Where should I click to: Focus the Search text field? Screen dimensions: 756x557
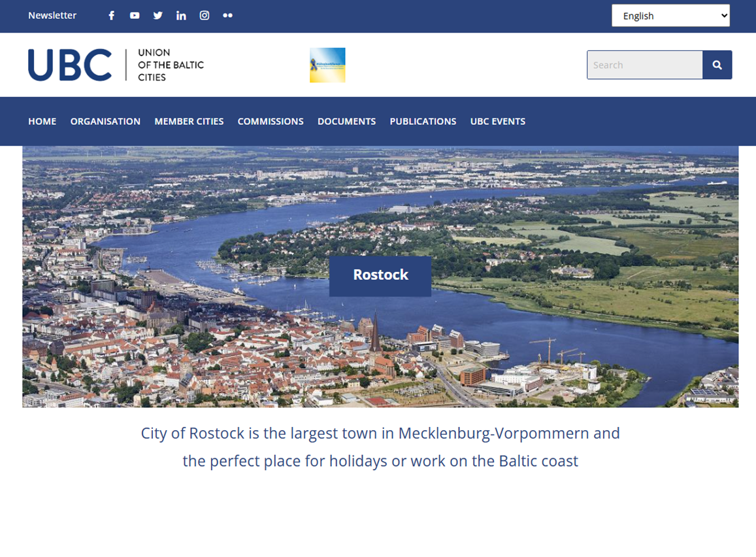pos(644,65)
